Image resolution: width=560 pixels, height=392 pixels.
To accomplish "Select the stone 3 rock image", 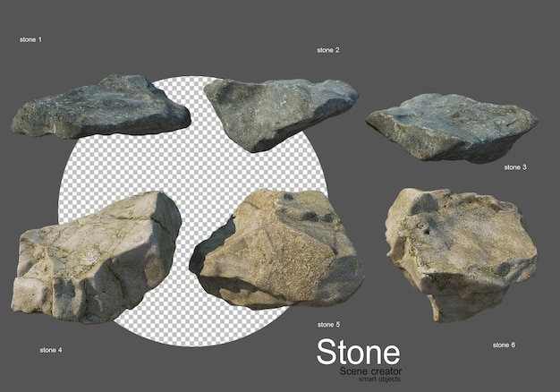I will [452, 128].
